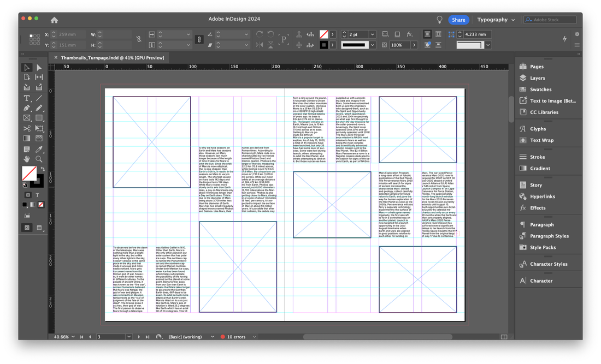Set formatting affects text
The image size is (601, 364).
38,195
